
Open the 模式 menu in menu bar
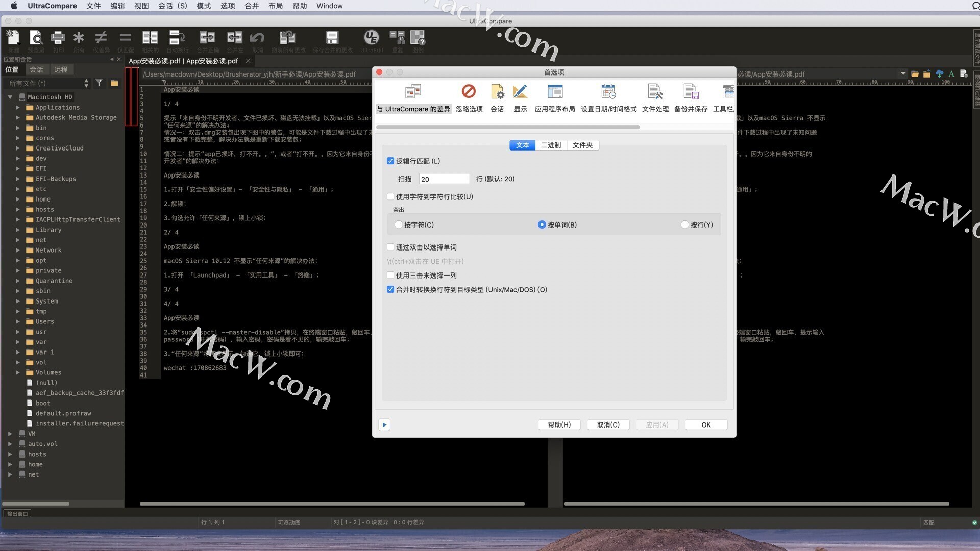point(204,6)
